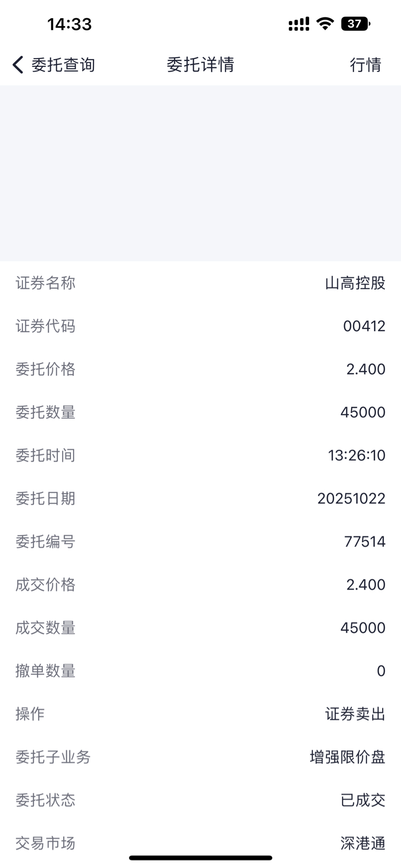This screenshot has width=401, height=868.
Task: Tap the Wi-Fi status icon
Action: coord(325,24)
